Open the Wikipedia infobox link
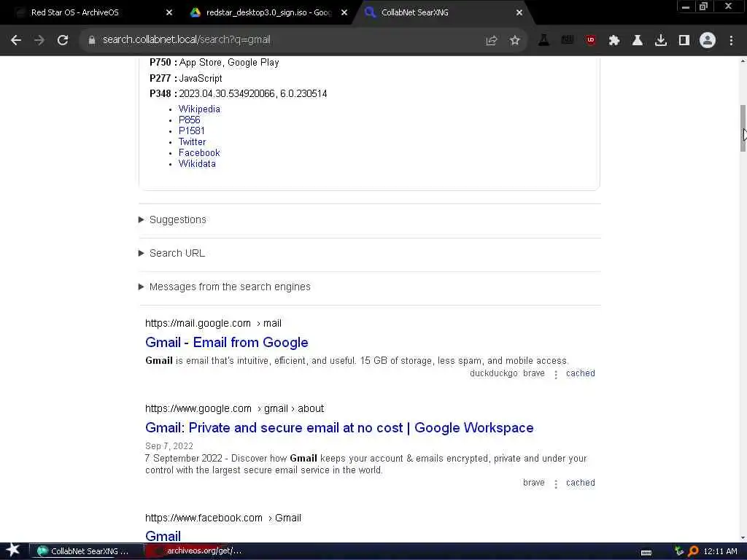Screen dimensions: 747x560 pos(199,109)
